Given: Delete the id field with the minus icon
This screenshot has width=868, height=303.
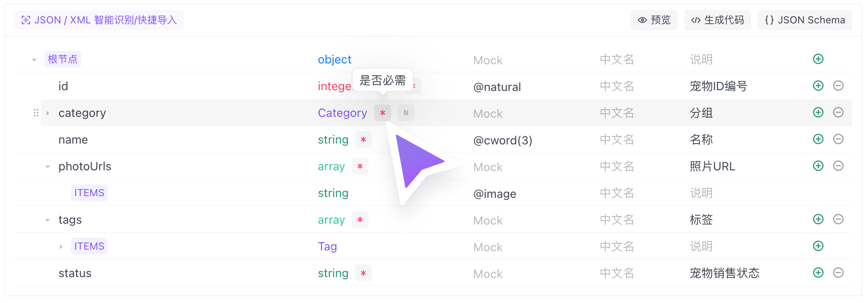Looking at the screenshot, I should coord(838,86).
